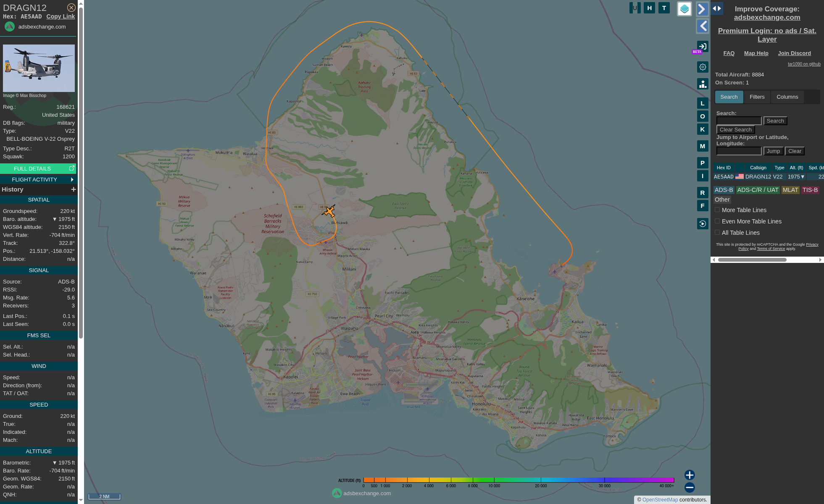Toggle the M map button
The height and width of the screenshot is (504, 824).
(703, 146)
